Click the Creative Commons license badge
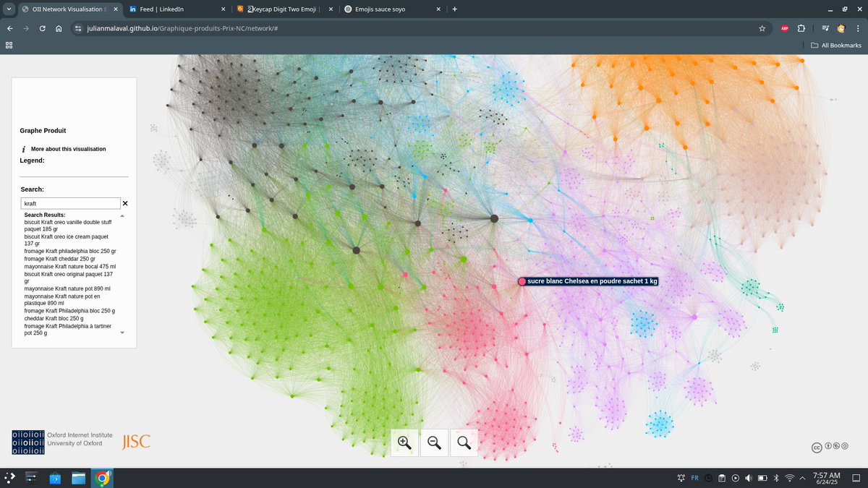The width and height of the screenshot is (868, 488). (x=830, y=448)
